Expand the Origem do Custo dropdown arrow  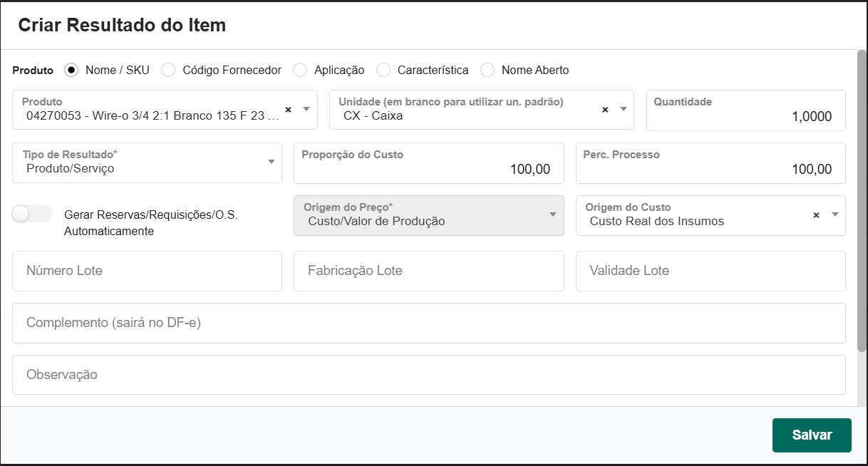835,214
